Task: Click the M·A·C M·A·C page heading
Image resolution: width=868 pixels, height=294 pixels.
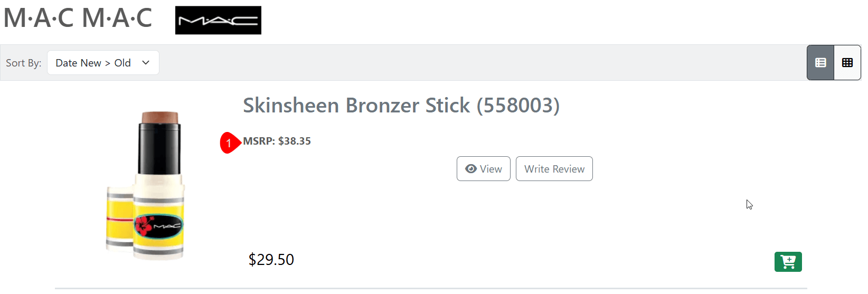Action: point(78,18)
